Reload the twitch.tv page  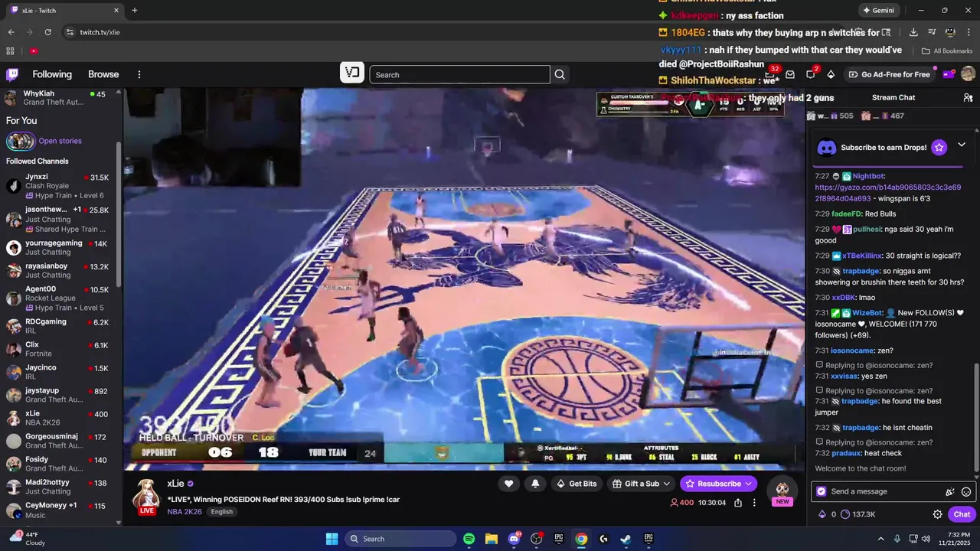coord(47,32)
